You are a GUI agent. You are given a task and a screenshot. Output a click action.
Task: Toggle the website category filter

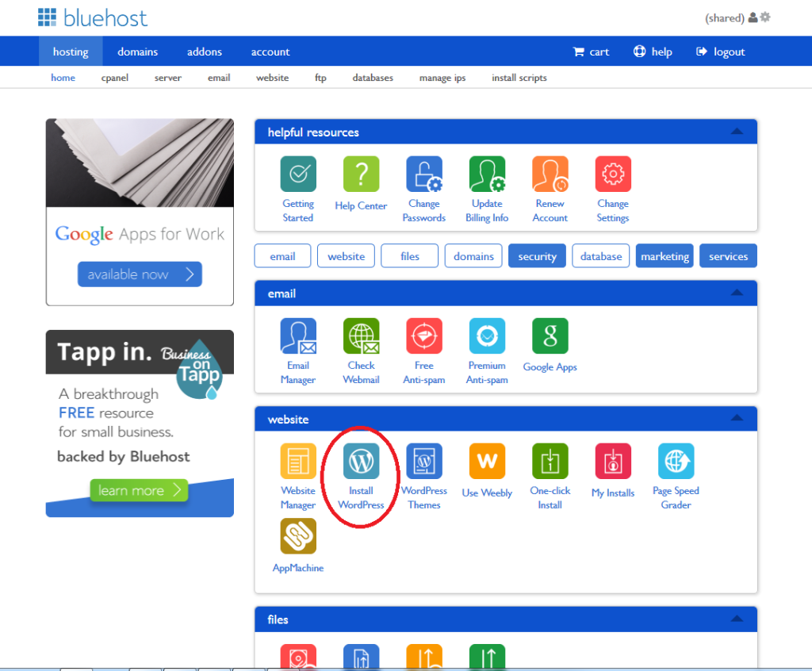(346, 256)
